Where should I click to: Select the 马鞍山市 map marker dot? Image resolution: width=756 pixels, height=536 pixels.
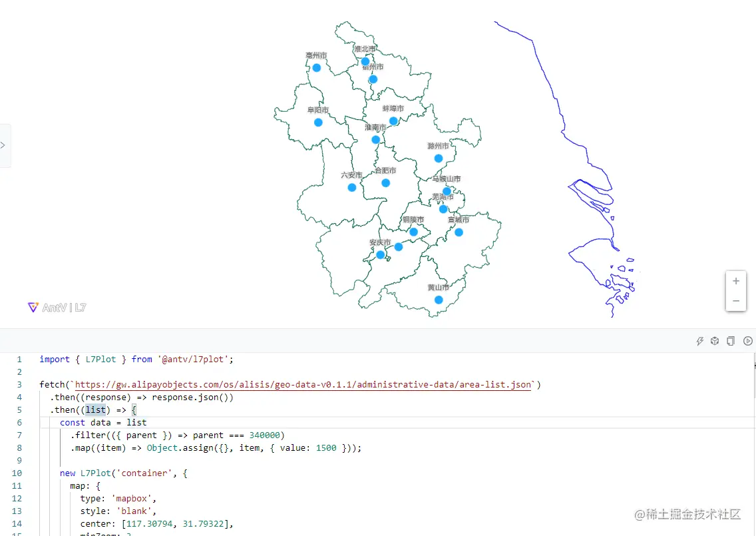pyautogui.click(x=447, y=191)
